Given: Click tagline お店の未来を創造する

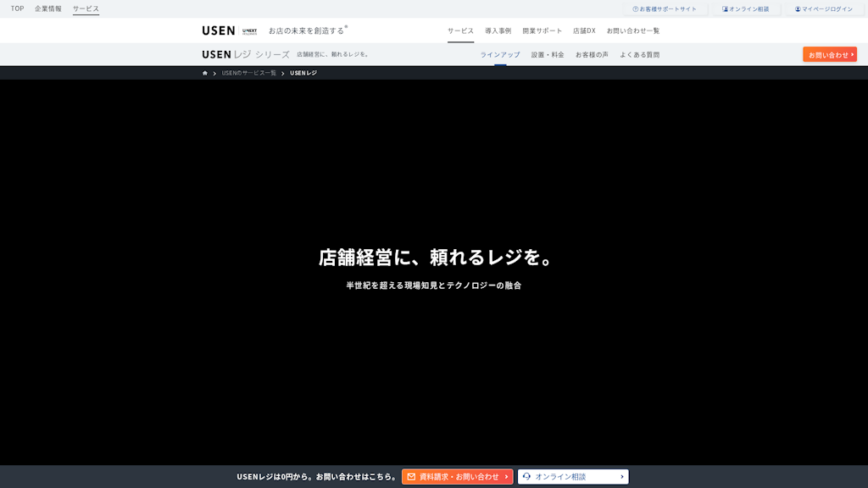Looking at the screenshot, I should (307, 30).
